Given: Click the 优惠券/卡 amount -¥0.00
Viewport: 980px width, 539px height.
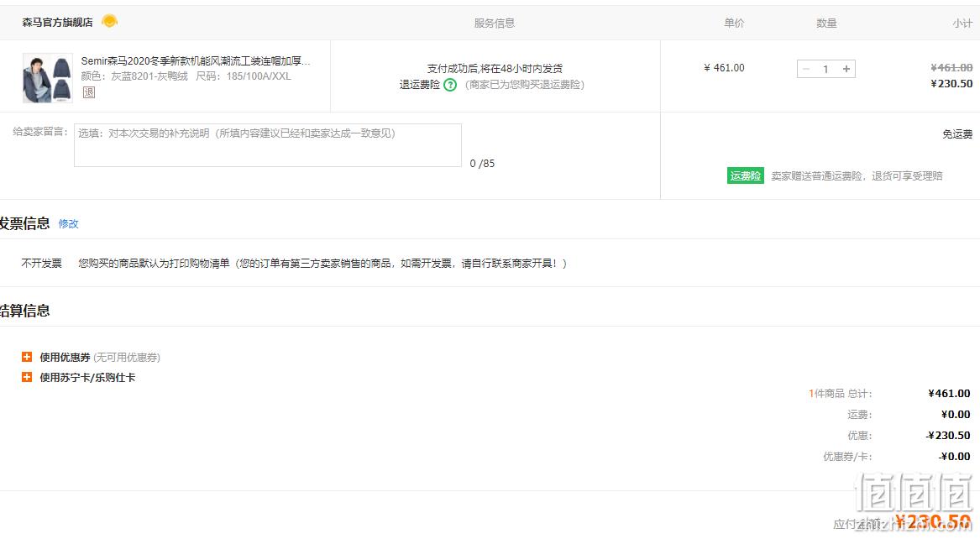Looking at the screenshot, I should click(x=954, y=457).
